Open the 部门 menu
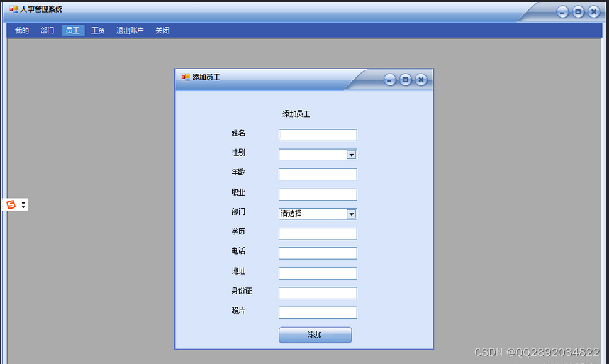609x364 pixels. pos(47,30)
